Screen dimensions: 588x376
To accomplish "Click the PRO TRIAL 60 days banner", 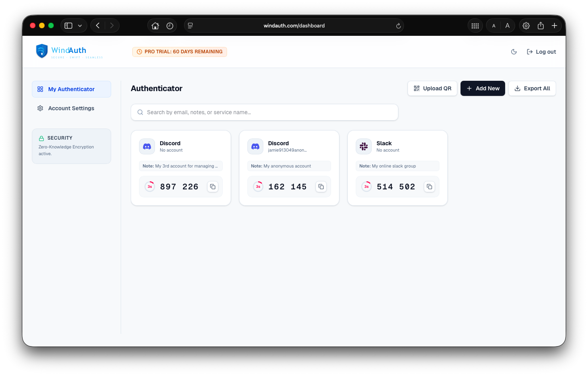I will tap(179, 52).
